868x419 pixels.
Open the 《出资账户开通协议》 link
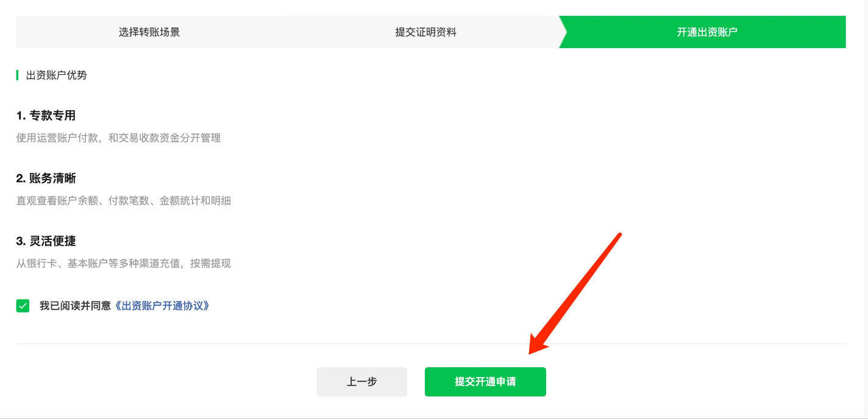pyautogui.click(x=162, y=306)
